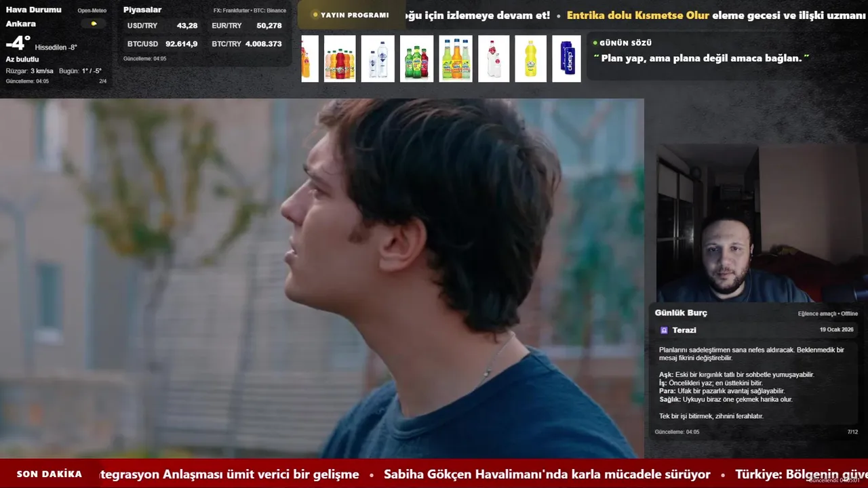Viewport: 868px width, 488px height.
Task: Click the 'Anlaşması ümit verici bir gelişme' headline
Action: 261,474
